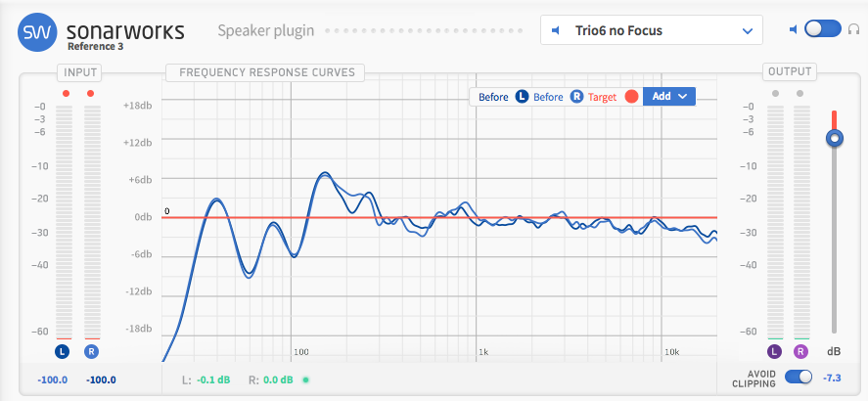The image size is (868, 401).
Task: Click the speaker icon inside the profile selector
Action: (x=556, y=30)
